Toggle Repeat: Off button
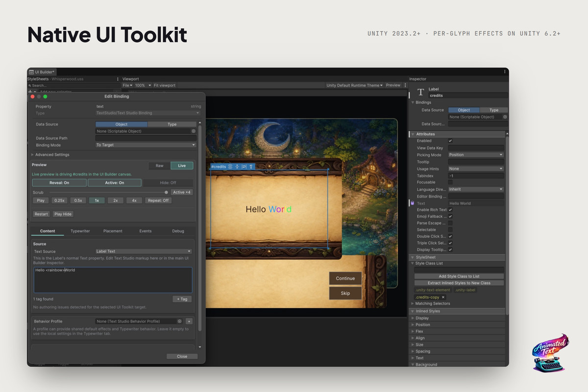The image size is (588, 392). [x=159, y=200]
